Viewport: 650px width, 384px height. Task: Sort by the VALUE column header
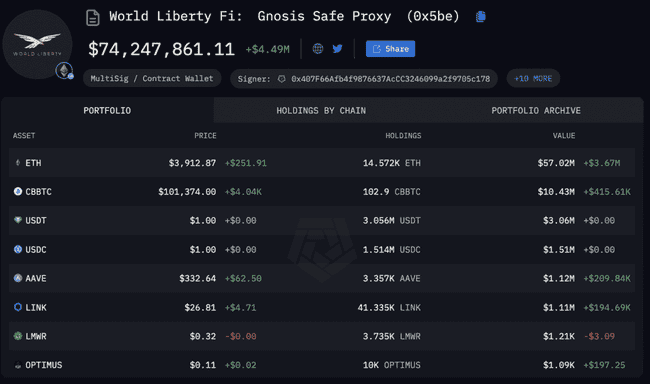(564, 136)
